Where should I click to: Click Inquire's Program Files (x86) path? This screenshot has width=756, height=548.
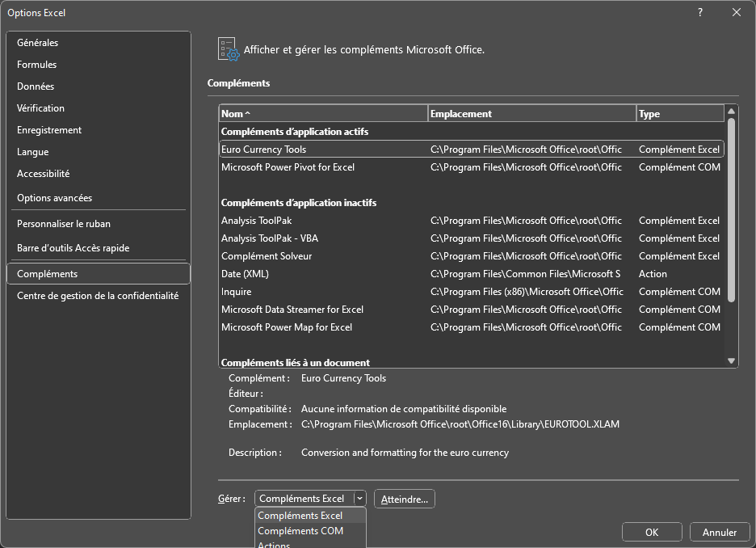527,292
